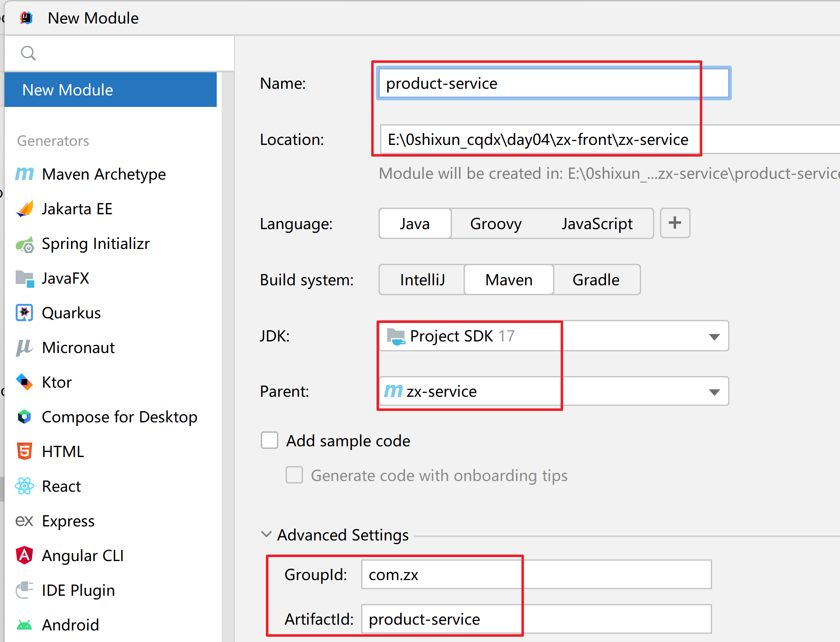Image resolution: width=840 pixels, height=642 pixels.
Task: Click the GroupId field com.zx
Action: pyautogui.click(x=537, y=574)
